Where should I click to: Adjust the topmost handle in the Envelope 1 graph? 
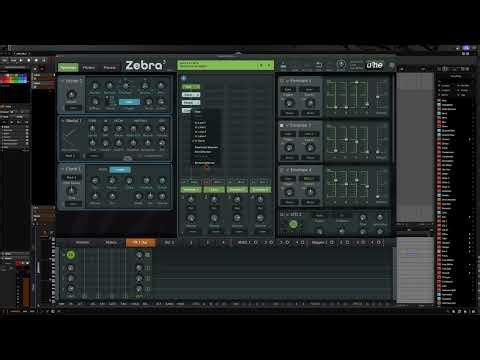[356, 82]
